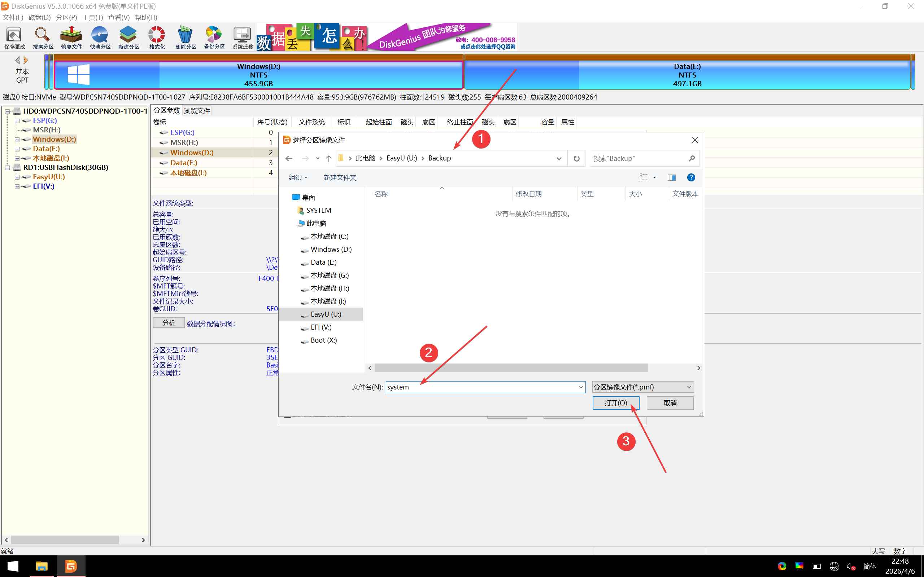Click the Save Changes (保存更改) toolbar icon
This screenshot has height=577, width=924.
[x=14, y=38]
